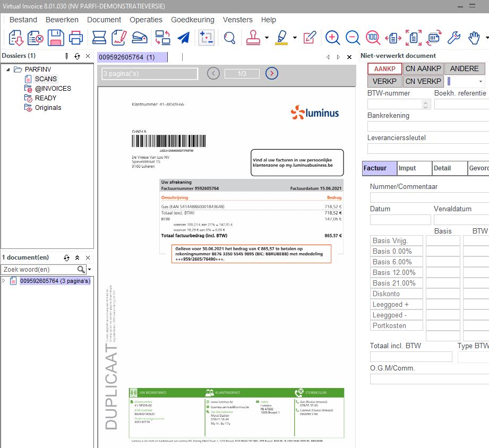Expand document 009592605764 in list
Screen dimensions: 489x448
[x=4, y=281]
